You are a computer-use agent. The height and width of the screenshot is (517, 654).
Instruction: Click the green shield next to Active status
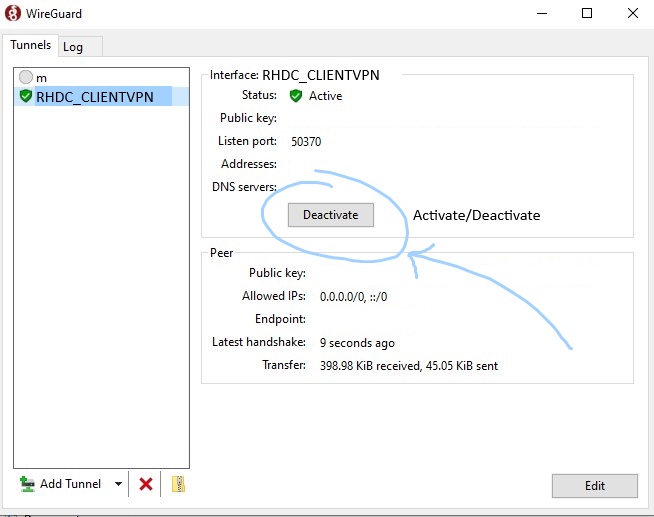[x=296, y=96]
